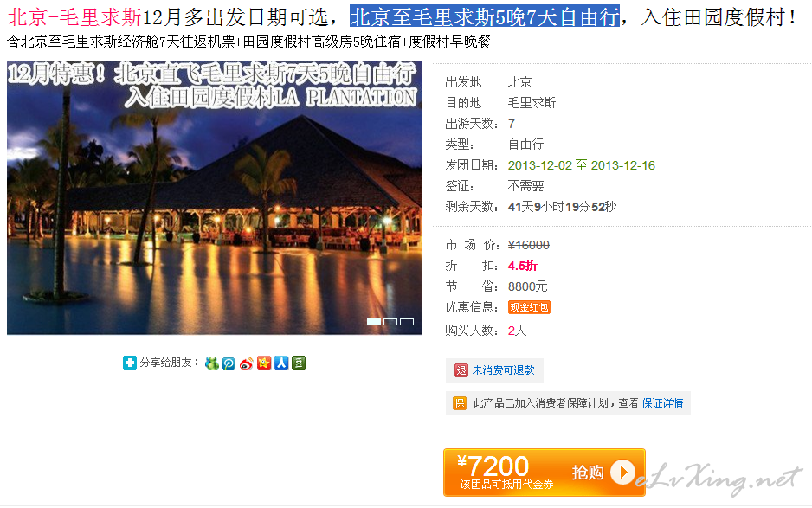The height and width of the screenshot is (508, 812).
Task: Click the ¥7200 抢购 purchase button
Action: pos(545,473)
